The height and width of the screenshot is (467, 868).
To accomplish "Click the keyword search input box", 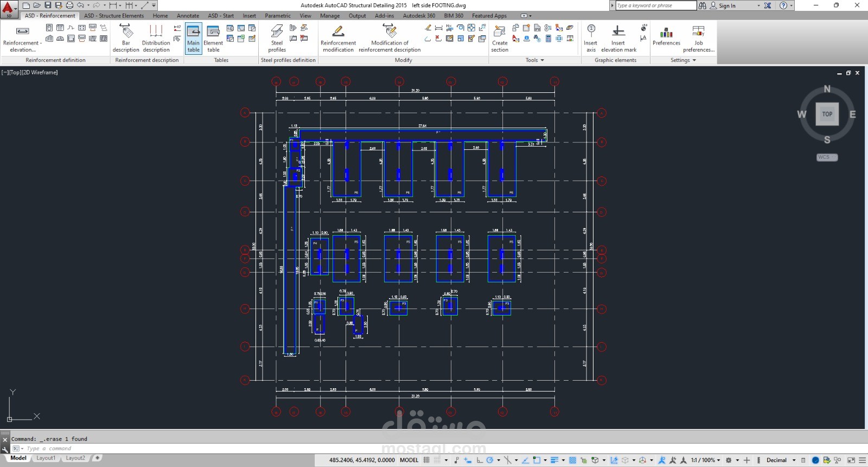I will [656, 5].
